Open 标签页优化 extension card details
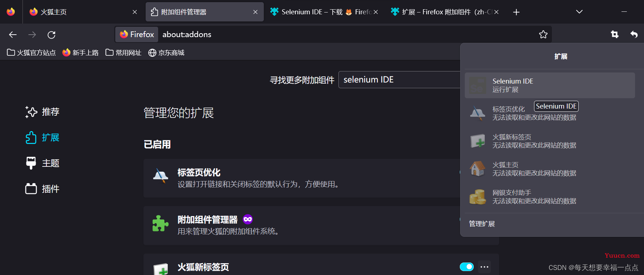Viewport: 644px width, 275px height. pyautogui.click(x=302, y=178)
